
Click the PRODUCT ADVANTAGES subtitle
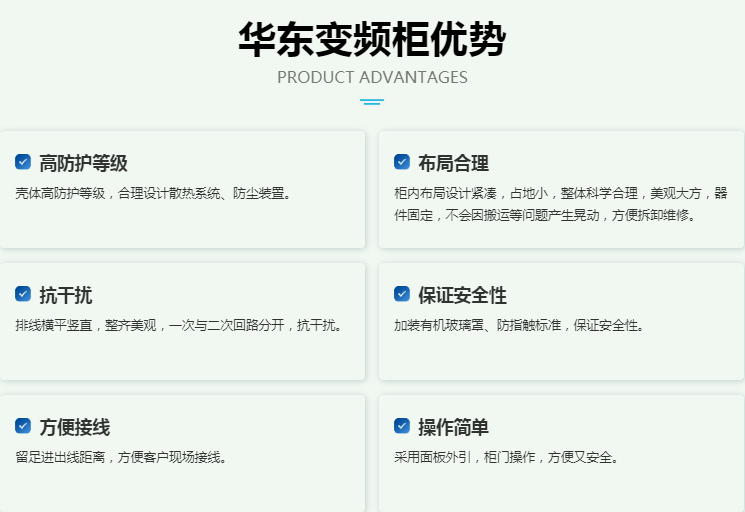coord(372,77)
